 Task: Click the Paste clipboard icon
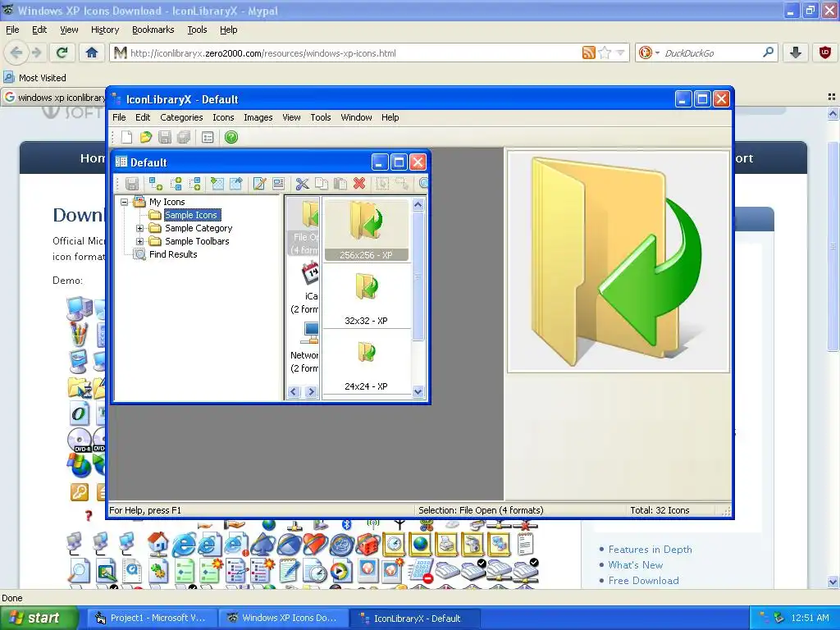coord(340,184)
